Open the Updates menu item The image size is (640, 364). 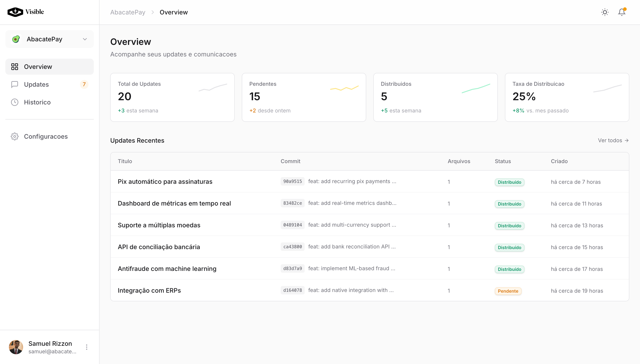point(36,84)
